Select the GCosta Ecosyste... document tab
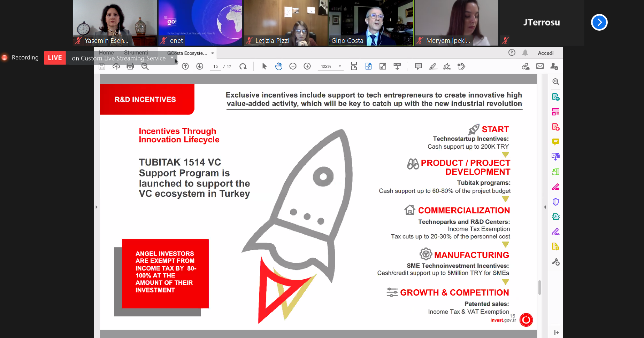 pyautogui.click(x=187, y=53)
